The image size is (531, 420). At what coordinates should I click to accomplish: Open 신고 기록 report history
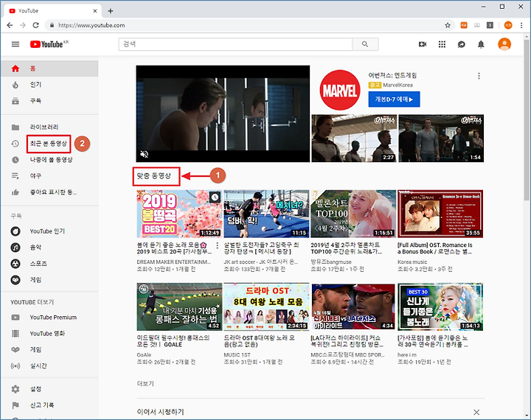tap(49, 405)
